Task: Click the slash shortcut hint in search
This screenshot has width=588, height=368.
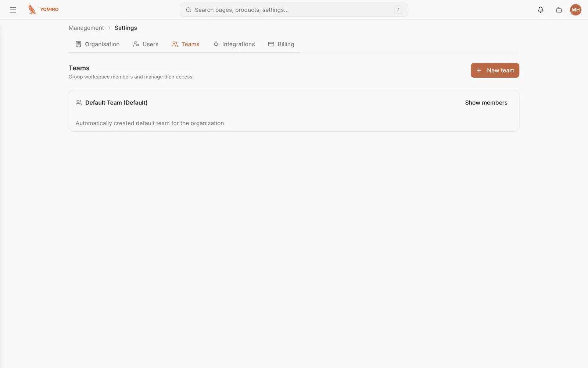Action: tap(398, 10)
